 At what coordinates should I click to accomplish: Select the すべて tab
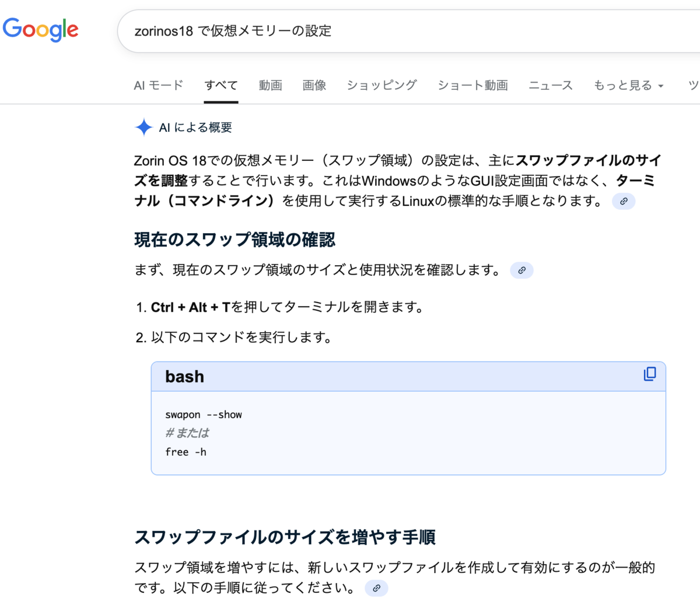click(x=221, y=86)
